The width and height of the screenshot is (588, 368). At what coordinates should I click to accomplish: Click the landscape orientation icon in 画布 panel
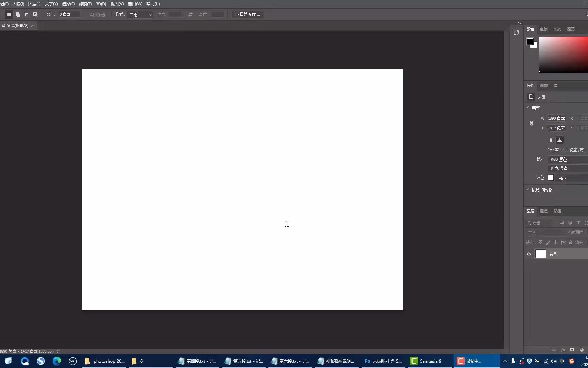559,140
